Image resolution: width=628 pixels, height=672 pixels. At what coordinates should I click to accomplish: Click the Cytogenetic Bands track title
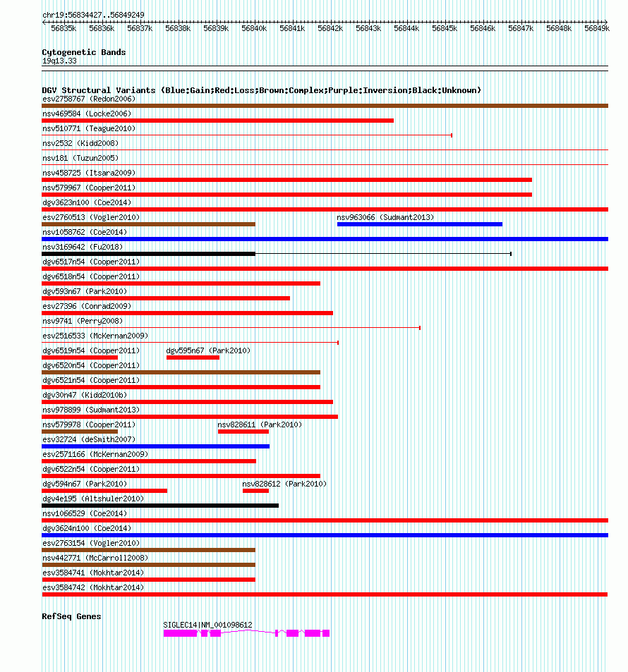coord(84,52)
